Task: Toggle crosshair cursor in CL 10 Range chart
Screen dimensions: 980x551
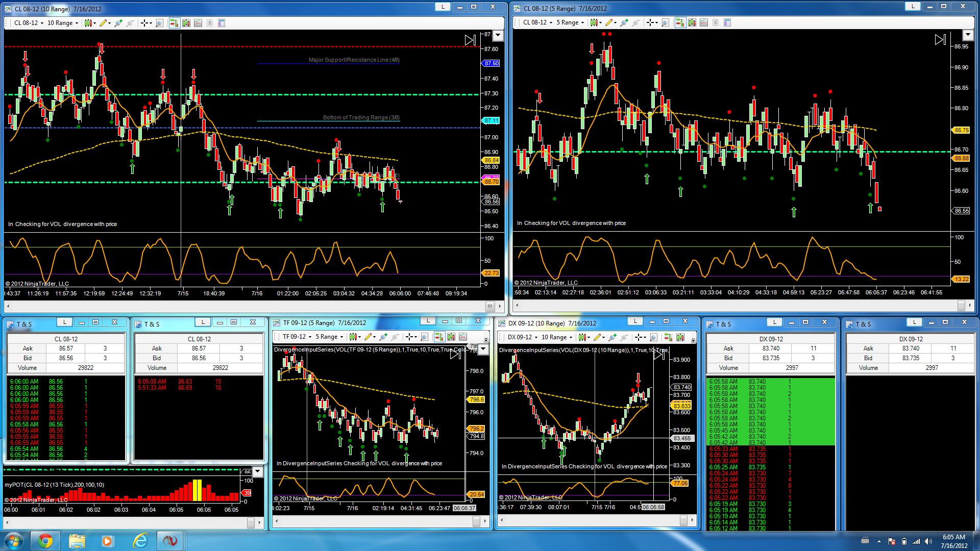Action: 144,23
